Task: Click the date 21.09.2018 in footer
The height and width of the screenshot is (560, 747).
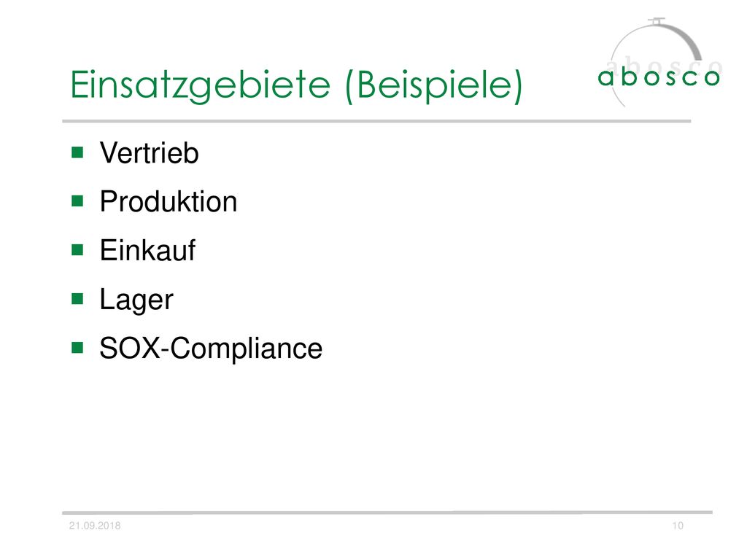Action: coord(95,526)
